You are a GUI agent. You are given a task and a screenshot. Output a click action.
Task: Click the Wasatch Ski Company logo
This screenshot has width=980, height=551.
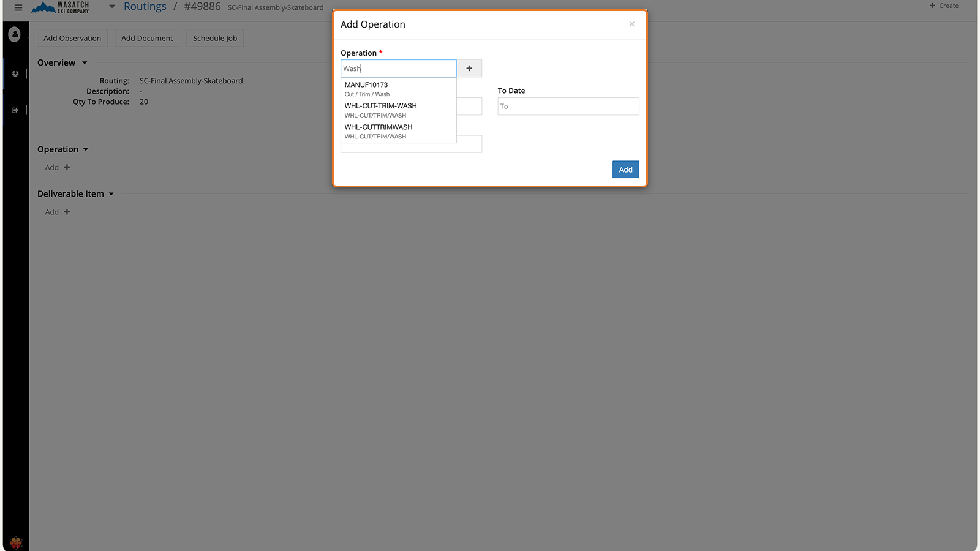[x=61, y=7]
